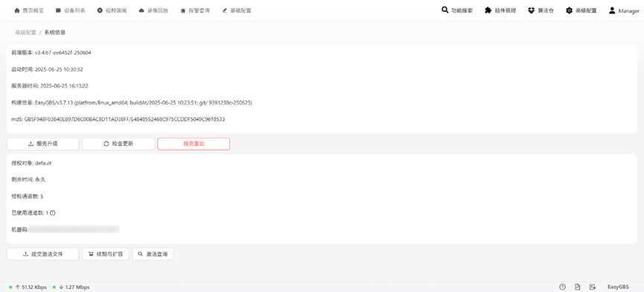Go to 首页概览 home overview

click(x=29, y=10)
